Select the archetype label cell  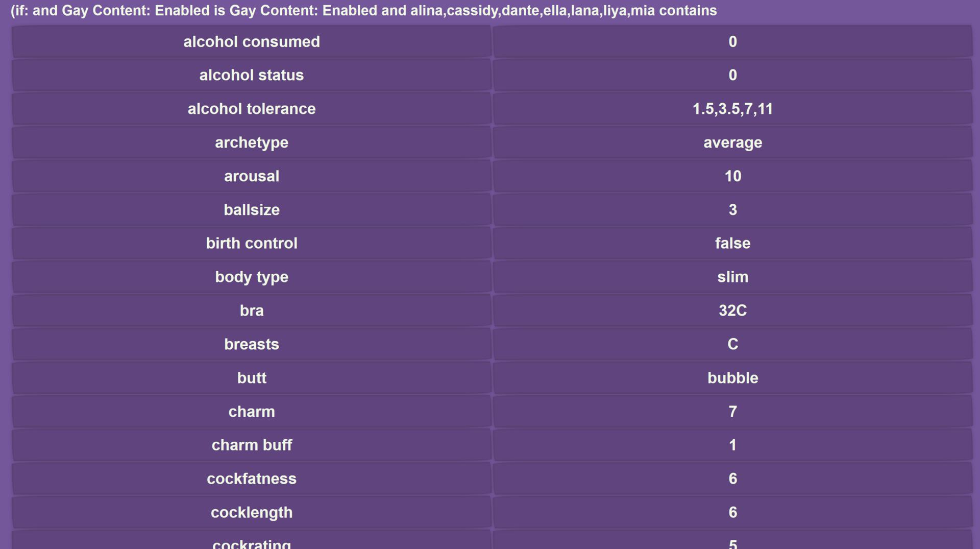point(252,142)
